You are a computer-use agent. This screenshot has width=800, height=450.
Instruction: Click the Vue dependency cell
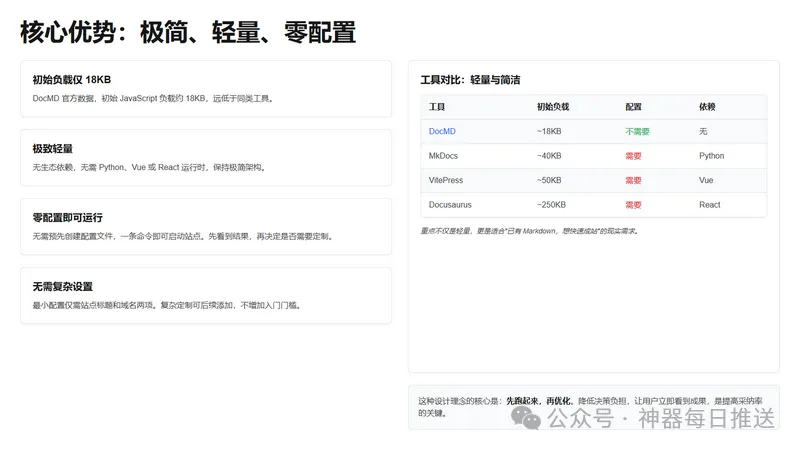[706, 180]
